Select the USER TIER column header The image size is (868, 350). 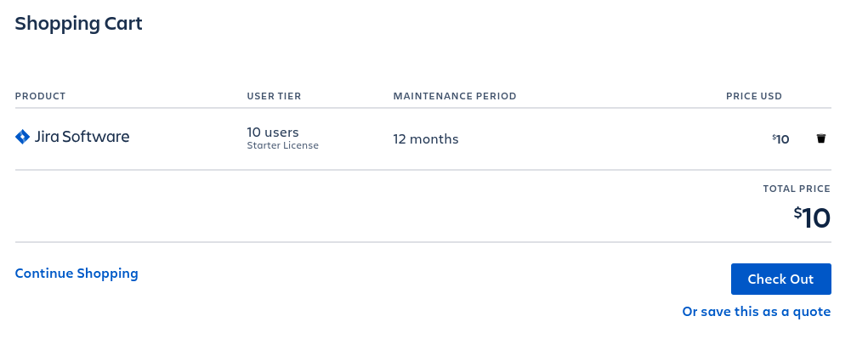[274, 96]
